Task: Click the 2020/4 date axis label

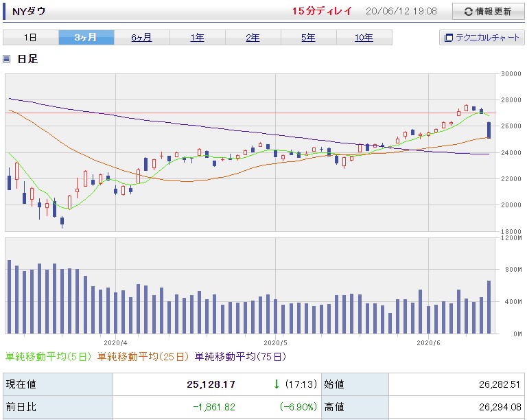Action: [115, 343]
